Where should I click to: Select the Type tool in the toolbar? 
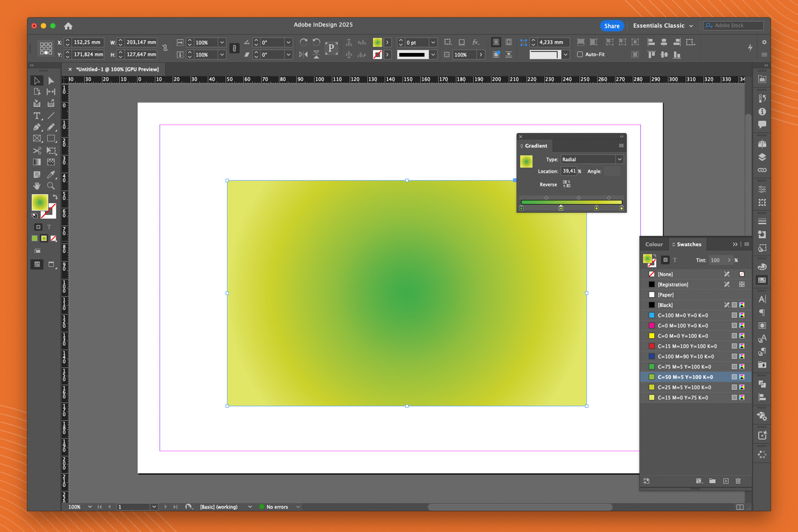37,116
